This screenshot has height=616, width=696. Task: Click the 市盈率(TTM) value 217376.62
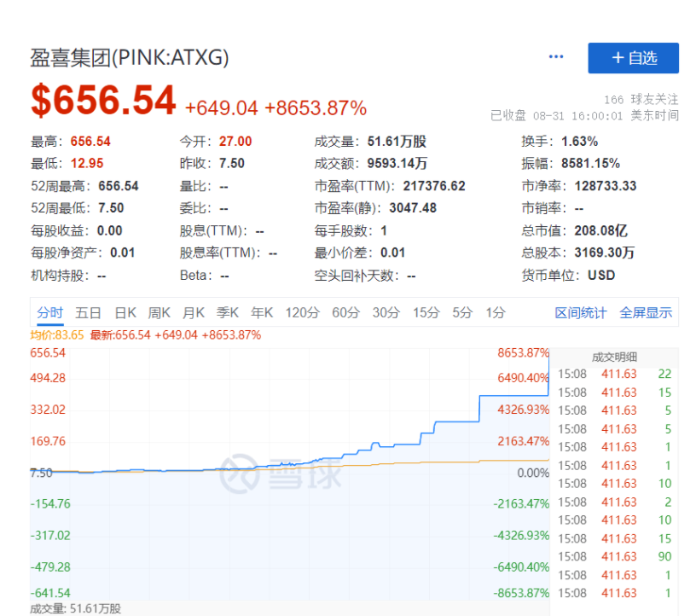tap(434, 186)
